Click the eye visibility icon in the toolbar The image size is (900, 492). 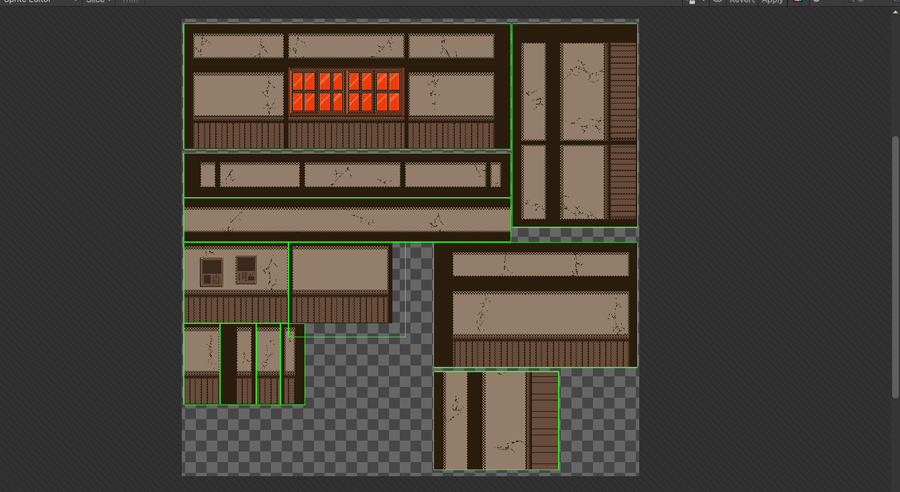click(x=717, y=2)
